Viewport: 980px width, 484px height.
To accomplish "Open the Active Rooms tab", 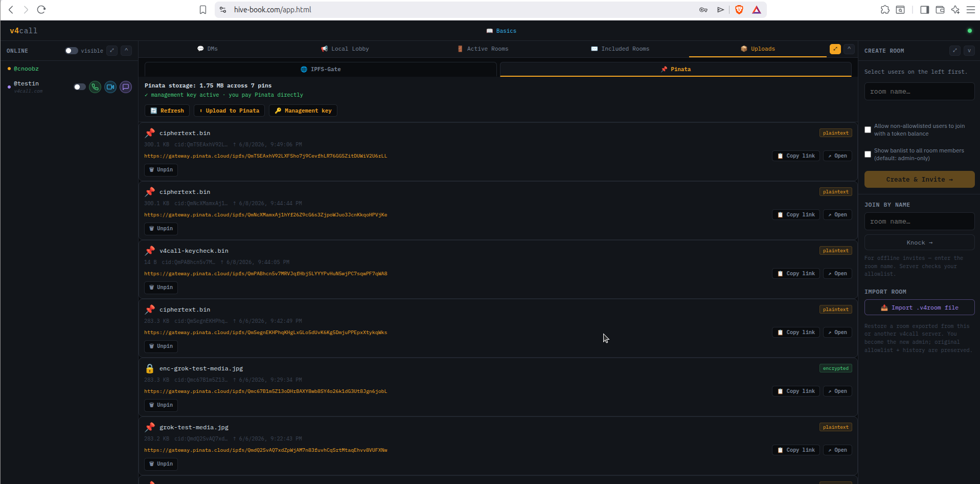I will (x=483, y=49).
